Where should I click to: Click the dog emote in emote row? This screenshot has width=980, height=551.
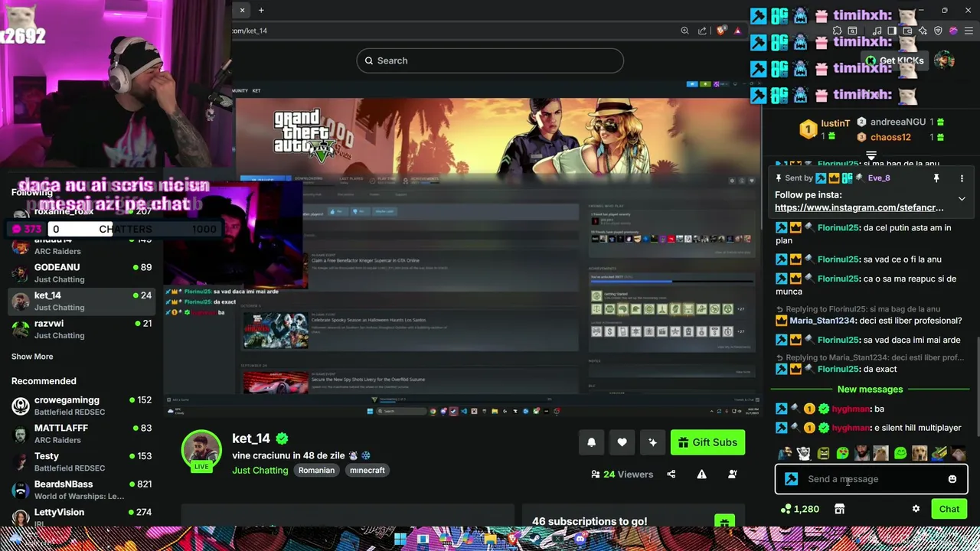919,454
